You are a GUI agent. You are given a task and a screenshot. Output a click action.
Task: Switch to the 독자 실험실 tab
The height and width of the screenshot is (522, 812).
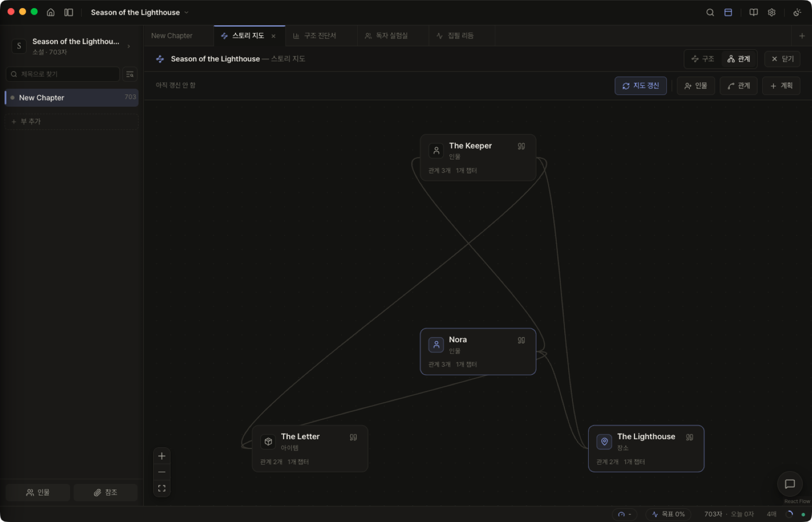pos(393,36)
